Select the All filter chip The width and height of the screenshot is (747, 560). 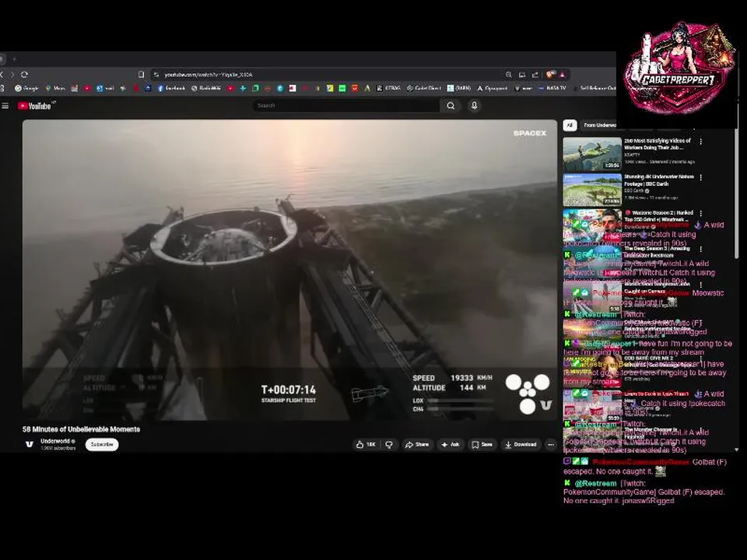pyautogui.click(x=570, y=125)
